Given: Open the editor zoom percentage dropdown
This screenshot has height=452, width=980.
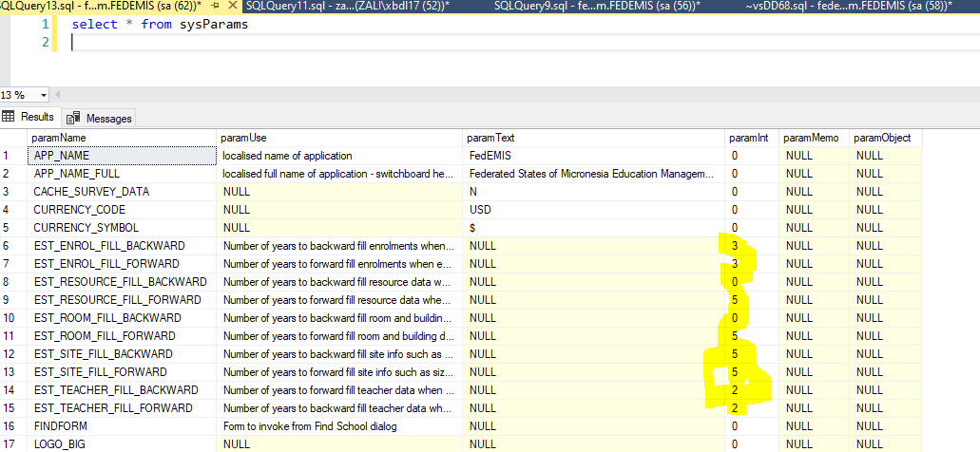Looking at the screenshot, I should tap(43, 95).
